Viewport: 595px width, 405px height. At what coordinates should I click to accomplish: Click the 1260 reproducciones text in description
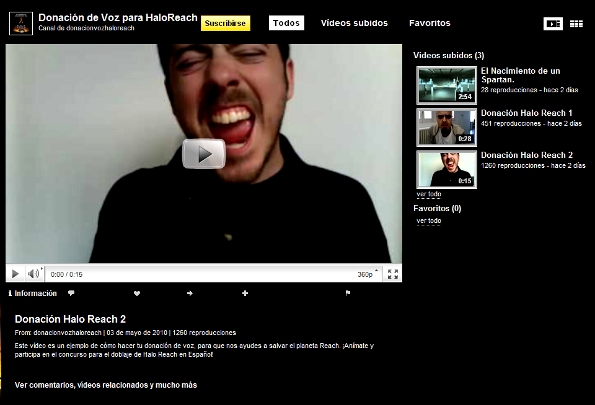pos(204,333)
